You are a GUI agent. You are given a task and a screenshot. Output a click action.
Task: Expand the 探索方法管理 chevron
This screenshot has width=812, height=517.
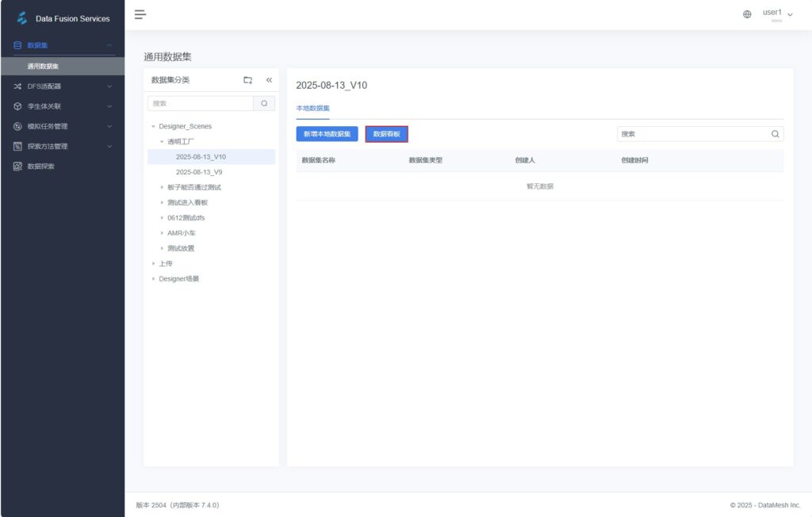tap(109, 146)
